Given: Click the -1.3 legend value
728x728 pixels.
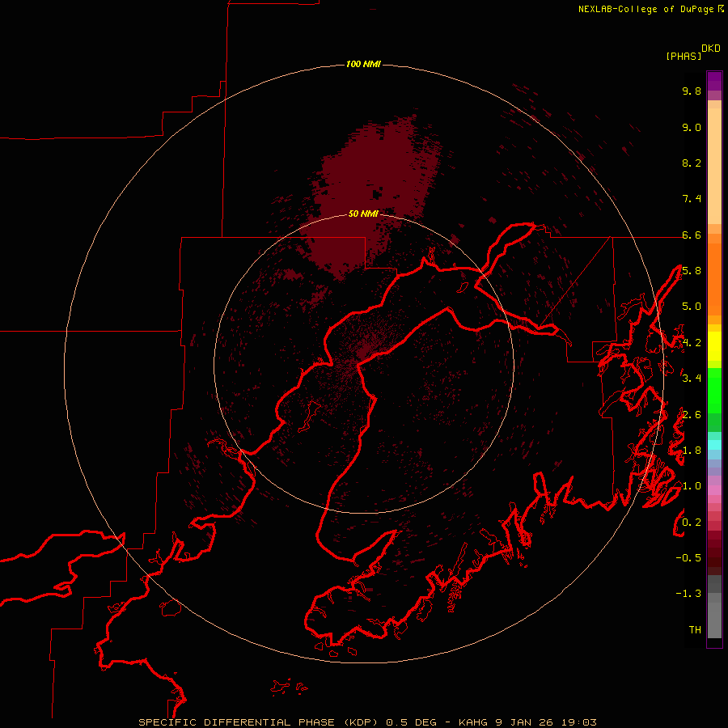Looking at the screenshot, I should (688, 594).
